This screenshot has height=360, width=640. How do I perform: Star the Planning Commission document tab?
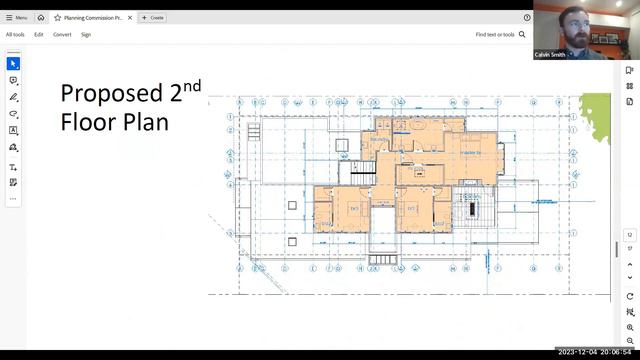[58, 18]
